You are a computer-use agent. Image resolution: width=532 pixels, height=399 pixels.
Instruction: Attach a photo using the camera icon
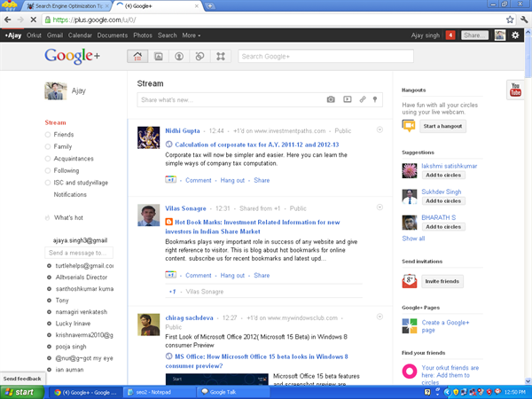pos(331,99)
